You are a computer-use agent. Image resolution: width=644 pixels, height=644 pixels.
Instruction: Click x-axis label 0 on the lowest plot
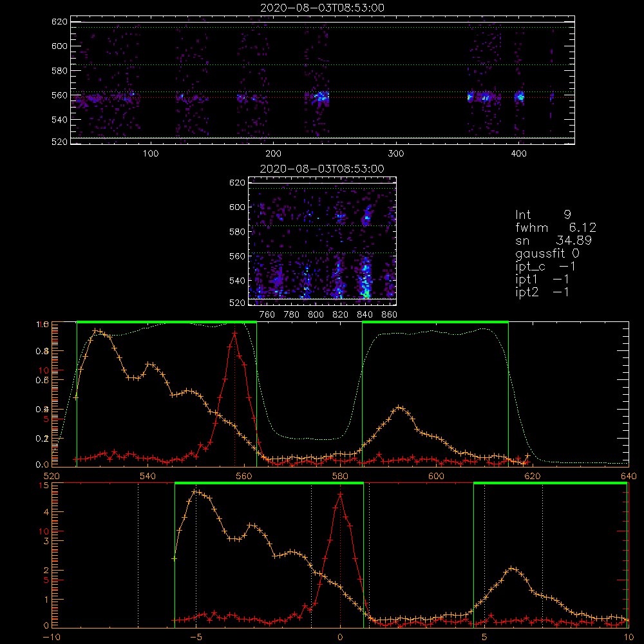[340, 637]
